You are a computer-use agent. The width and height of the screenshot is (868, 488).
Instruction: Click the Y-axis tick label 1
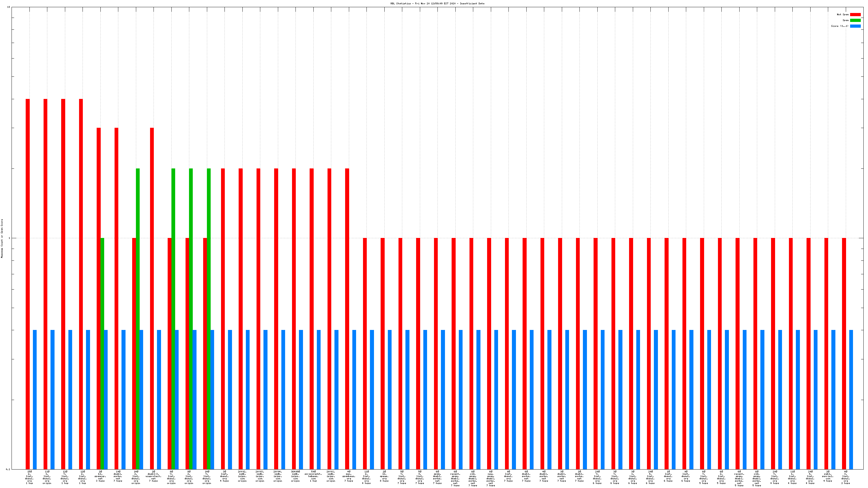[x=9, y=238]
